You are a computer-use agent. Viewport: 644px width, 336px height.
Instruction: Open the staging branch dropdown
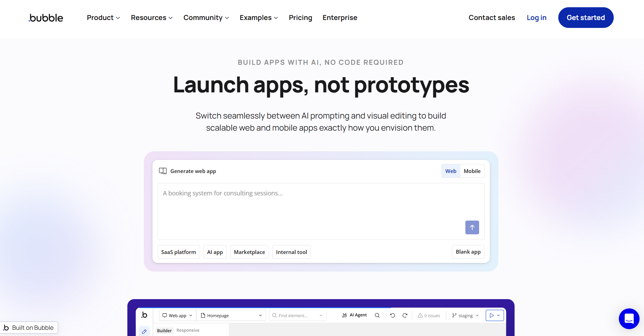coord(465,315)
